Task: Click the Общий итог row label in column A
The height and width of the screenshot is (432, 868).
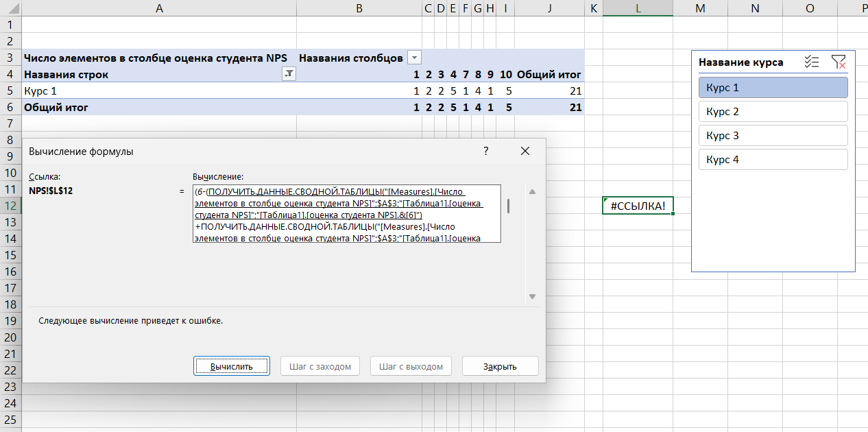Action: coord(56,107)
